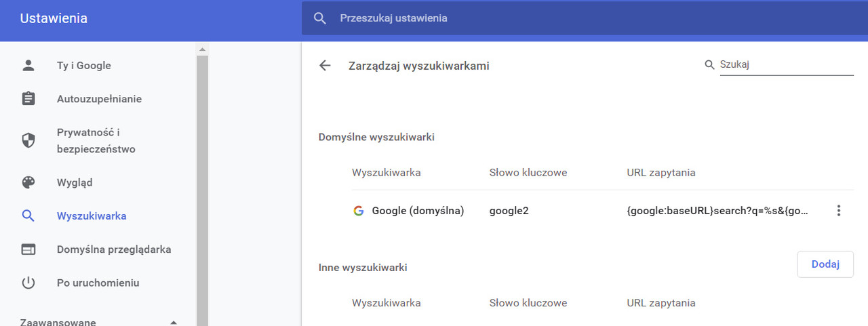Click the back arrow beside Zarządzaj wyszukiwarkami
Screen dimensions: 868x326
pos(325,66)
